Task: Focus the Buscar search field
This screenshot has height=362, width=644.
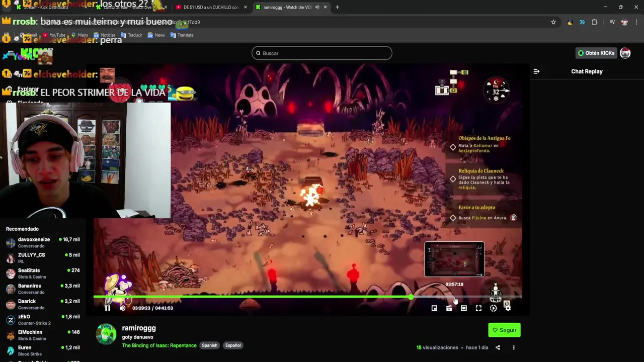Action: [322, 53]
